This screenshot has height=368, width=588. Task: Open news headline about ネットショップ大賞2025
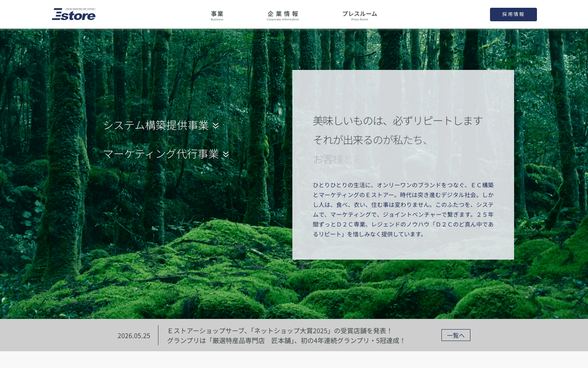[280, 330]
